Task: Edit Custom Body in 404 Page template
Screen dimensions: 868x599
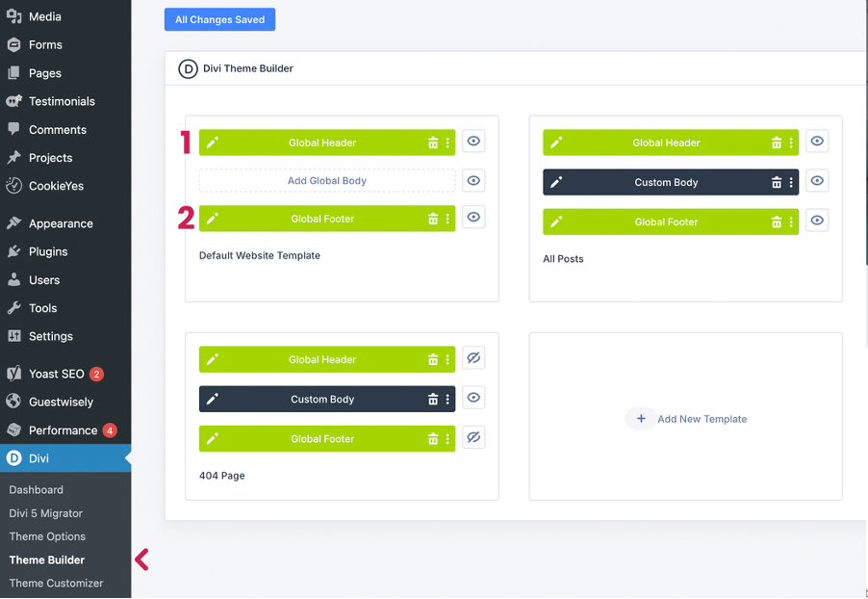Action: (x=212, y=399)
